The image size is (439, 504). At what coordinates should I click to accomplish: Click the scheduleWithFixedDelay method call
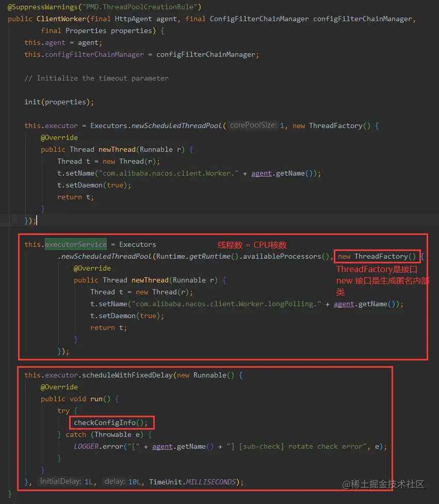(127, 375)
